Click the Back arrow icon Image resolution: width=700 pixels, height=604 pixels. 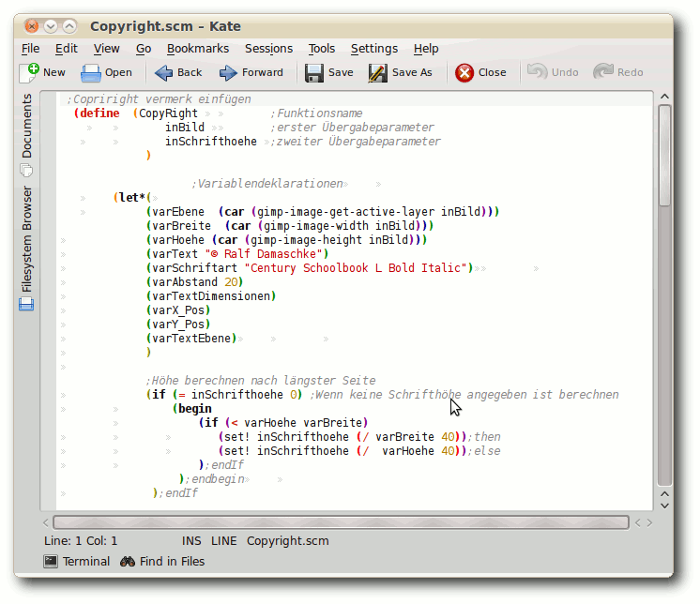pyautogui.click(x=163, y=73)
